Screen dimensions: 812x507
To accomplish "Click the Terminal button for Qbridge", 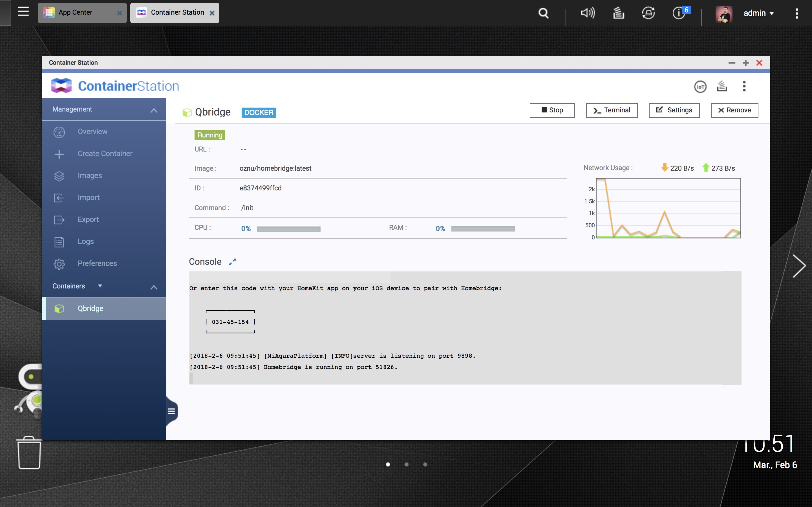I will tap(612, 110).
